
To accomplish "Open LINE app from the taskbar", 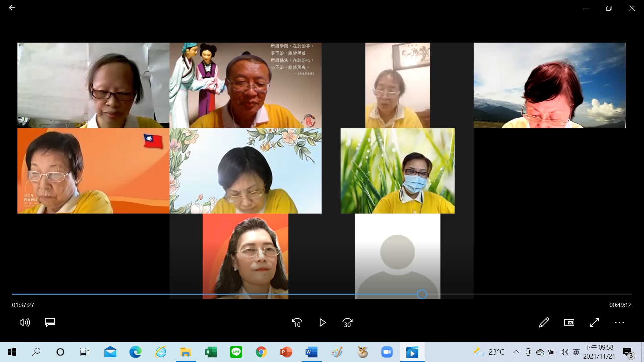I will coord(236,352).
